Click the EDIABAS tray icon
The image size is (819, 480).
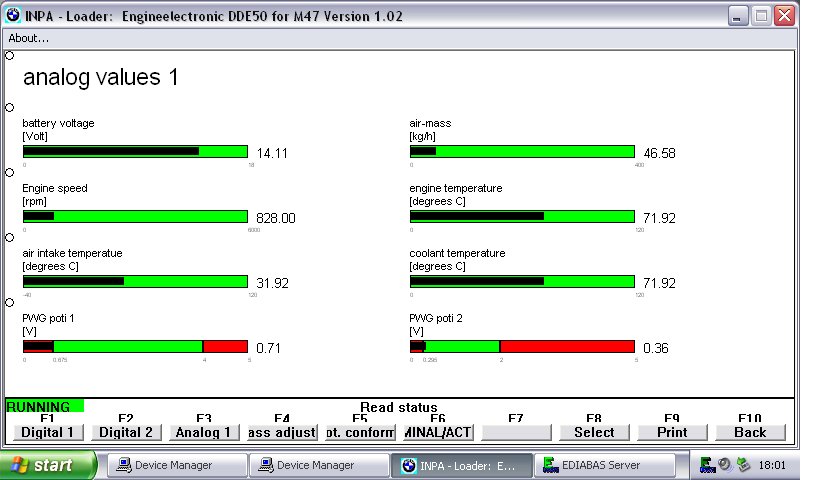tap(708, 465)
